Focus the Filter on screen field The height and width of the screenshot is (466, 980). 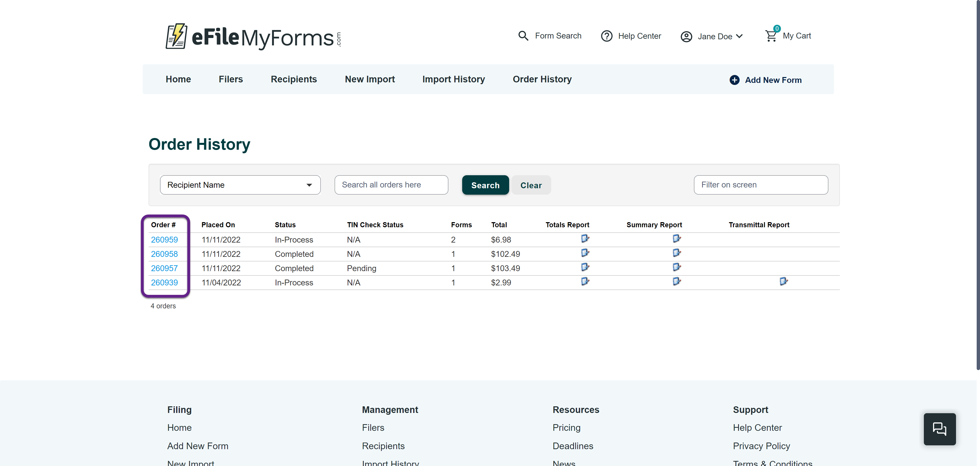click(x=761, y=185)
